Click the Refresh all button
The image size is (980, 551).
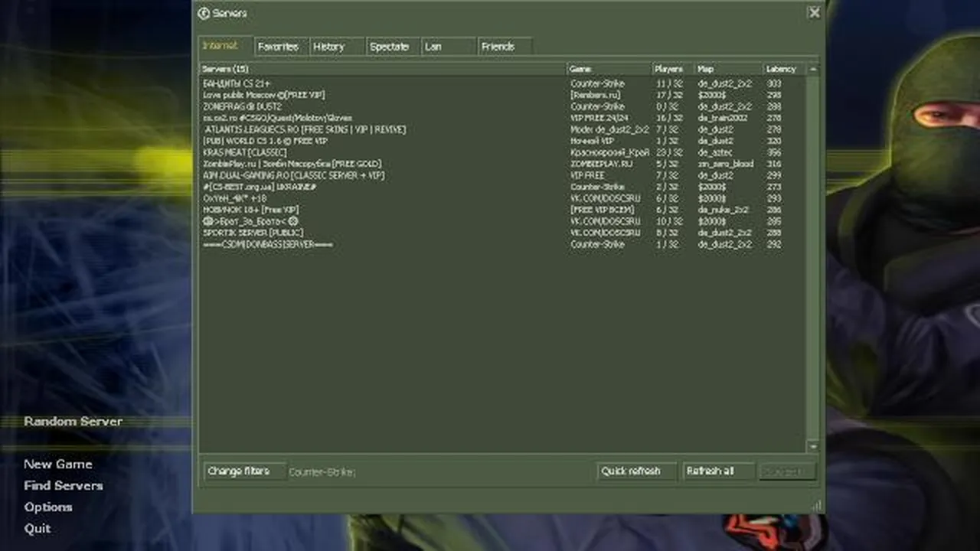(x=717, y=471)
